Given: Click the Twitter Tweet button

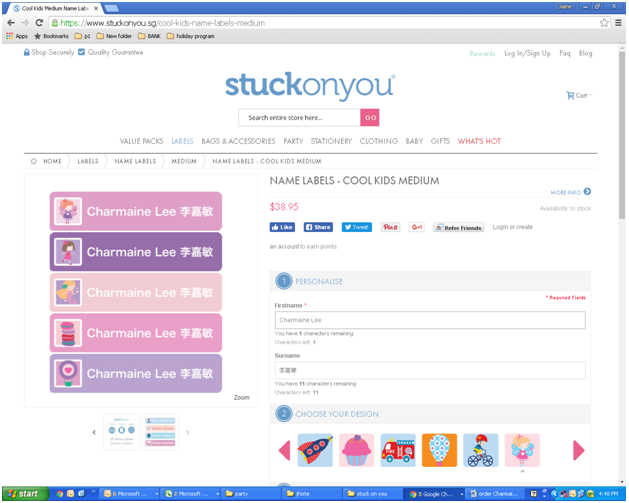Looking at the screenshot, I should [x=357, y=227].
